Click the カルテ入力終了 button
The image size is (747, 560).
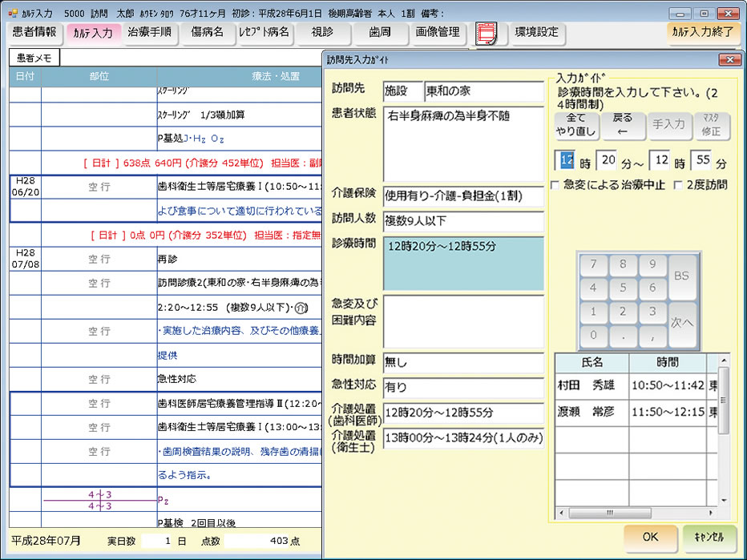click(x=704, y=33)
